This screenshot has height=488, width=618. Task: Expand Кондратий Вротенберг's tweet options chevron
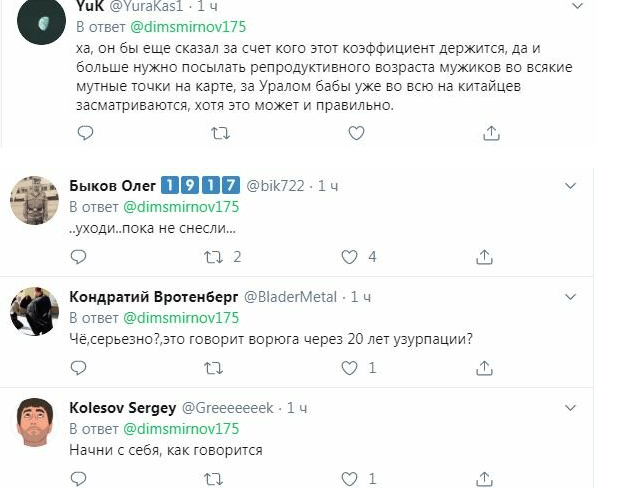coord(571,297)
